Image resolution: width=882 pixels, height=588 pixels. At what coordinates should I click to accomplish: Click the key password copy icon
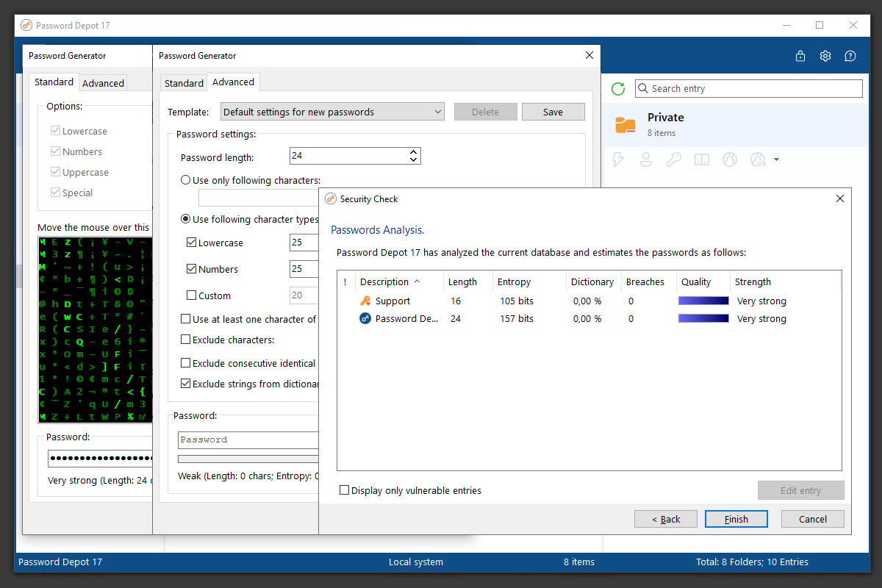(x=673, y=159)
